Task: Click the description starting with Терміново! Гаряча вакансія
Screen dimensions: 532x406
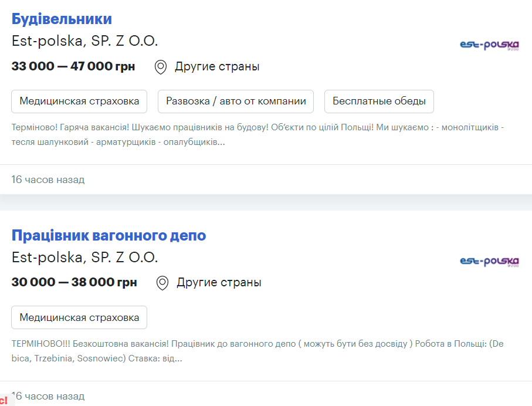Action: pyautogui.click(x=257, y=134)
